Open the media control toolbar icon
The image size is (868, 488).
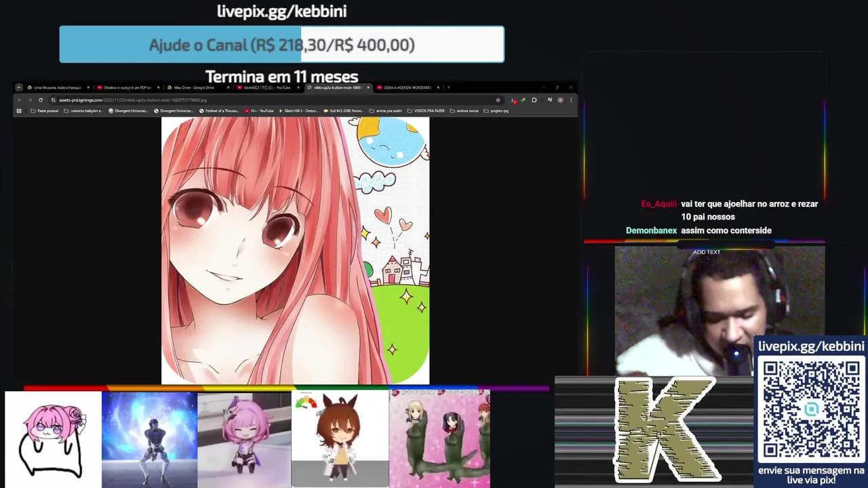[x=550, y=100]
